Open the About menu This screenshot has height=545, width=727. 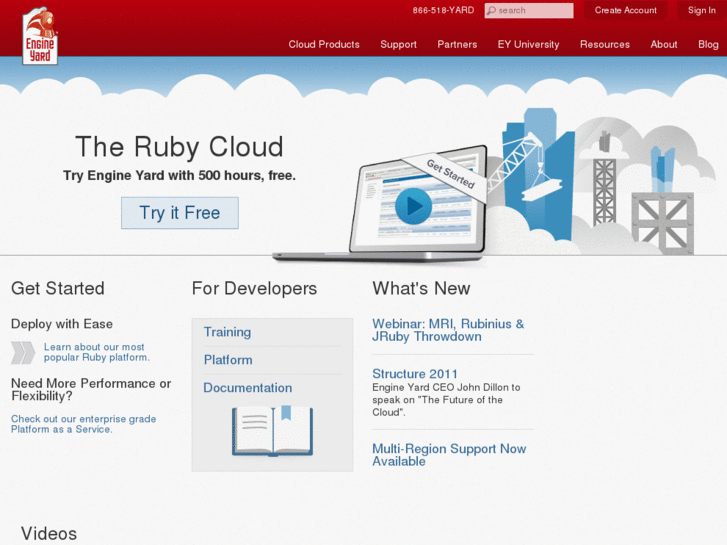click(663, 45)
